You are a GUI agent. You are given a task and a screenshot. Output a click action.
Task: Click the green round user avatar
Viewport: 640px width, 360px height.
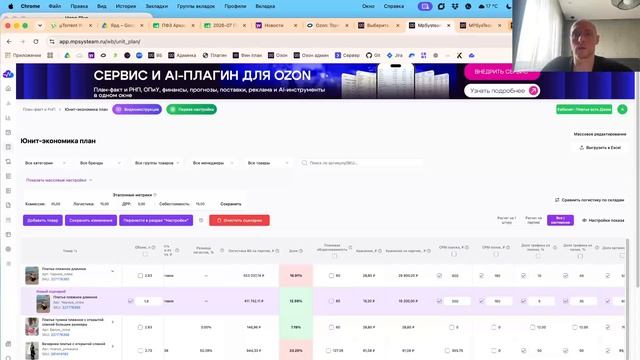[x=622, y=109]
